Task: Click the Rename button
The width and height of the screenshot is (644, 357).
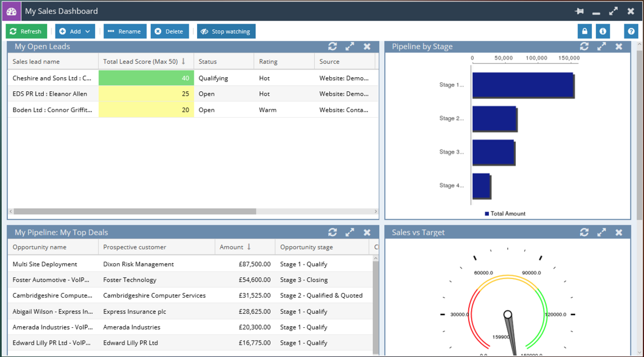Action: (125, 31)
